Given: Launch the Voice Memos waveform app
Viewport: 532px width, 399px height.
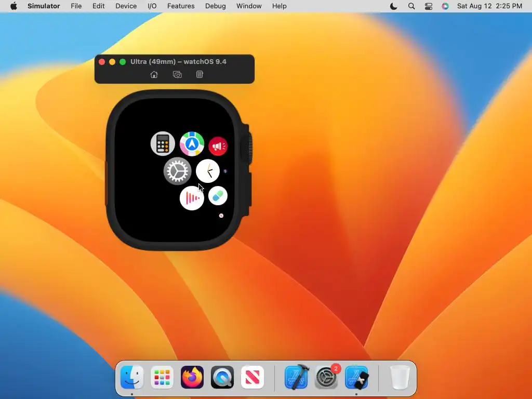Looking at the screenshot, I should [192, 198].
